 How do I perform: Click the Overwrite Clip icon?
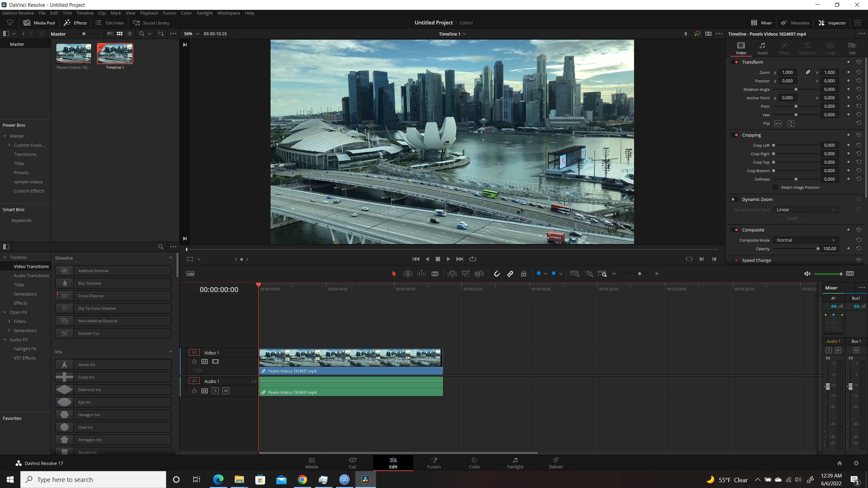click(466, 274)
